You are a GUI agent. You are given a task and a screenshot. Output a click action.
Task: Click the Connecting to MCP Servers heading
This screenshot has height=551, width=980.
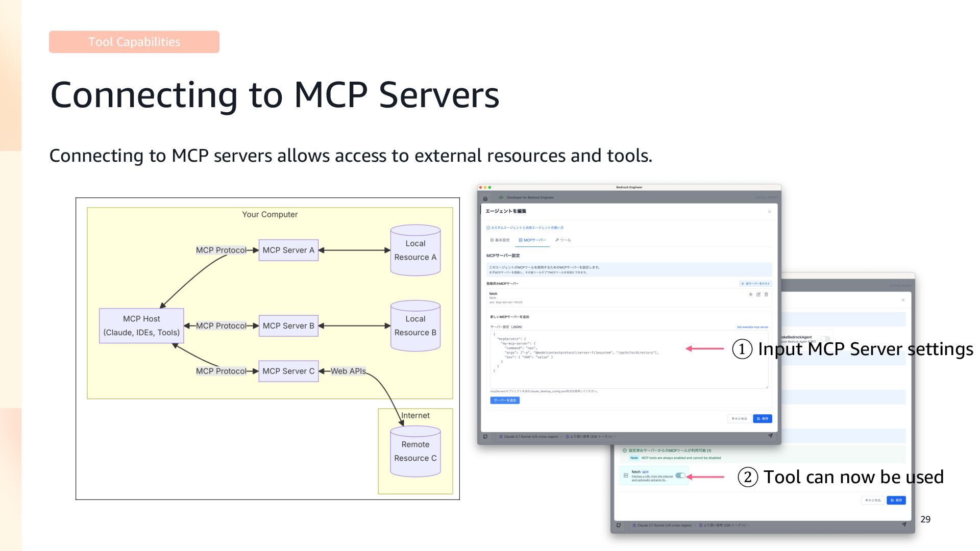pos(275,95)
